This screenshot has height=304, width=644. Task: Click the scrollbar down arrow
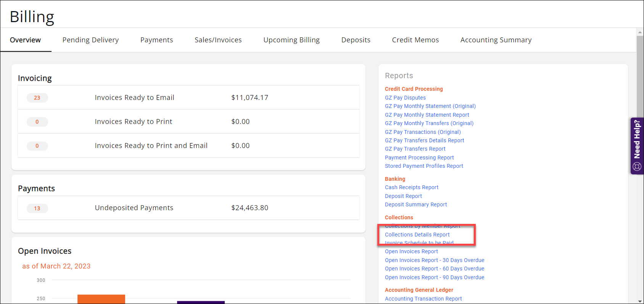(x=640, y=301)
